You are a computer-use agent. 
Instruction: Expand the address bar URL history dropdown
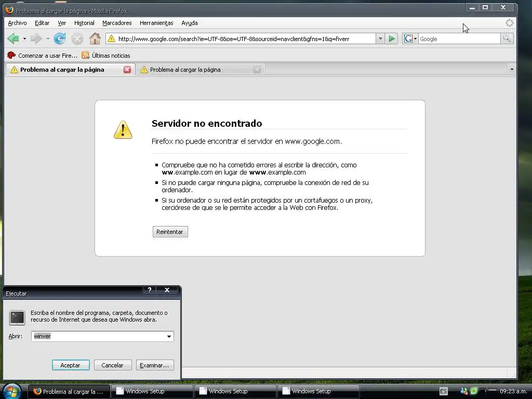380,38
